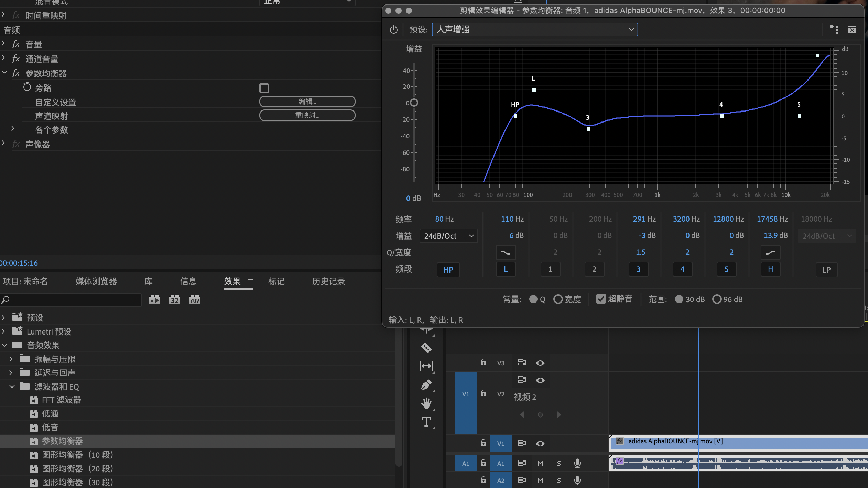Add a keyframe on track V2
This screenshot has height=488, width=868.
coord(540,415)
